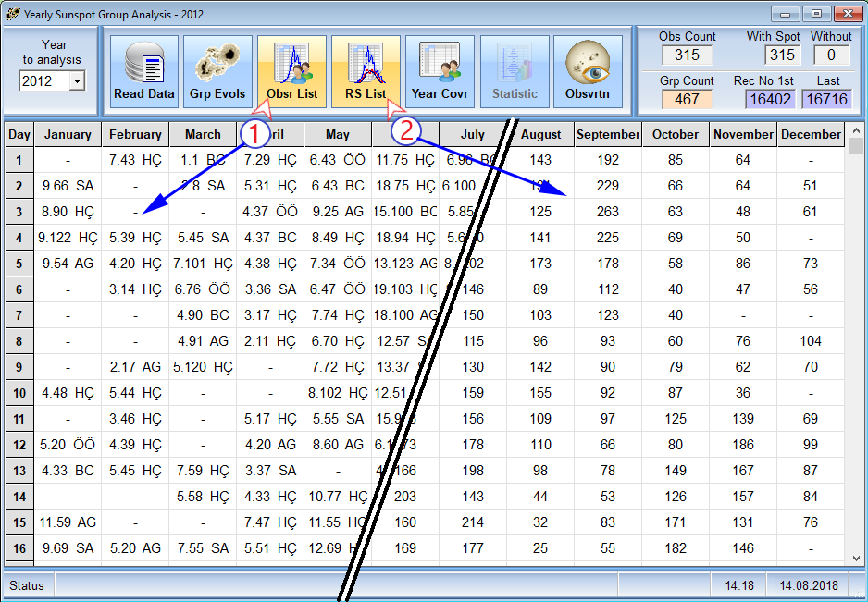868x602 pixels.
Task: Click the scrollbar down arrow
Action: point(856,559)
